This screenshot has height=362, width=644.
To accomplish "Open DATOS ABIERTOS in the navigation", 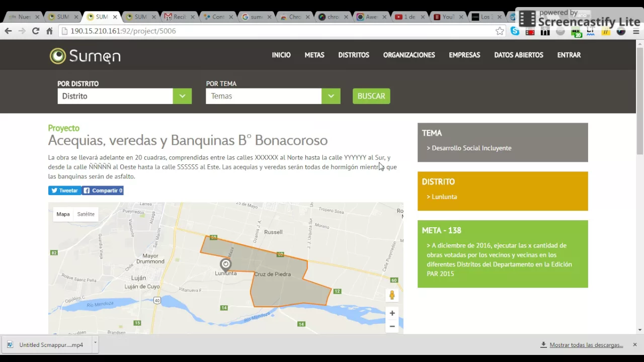I will pos(519,55).
